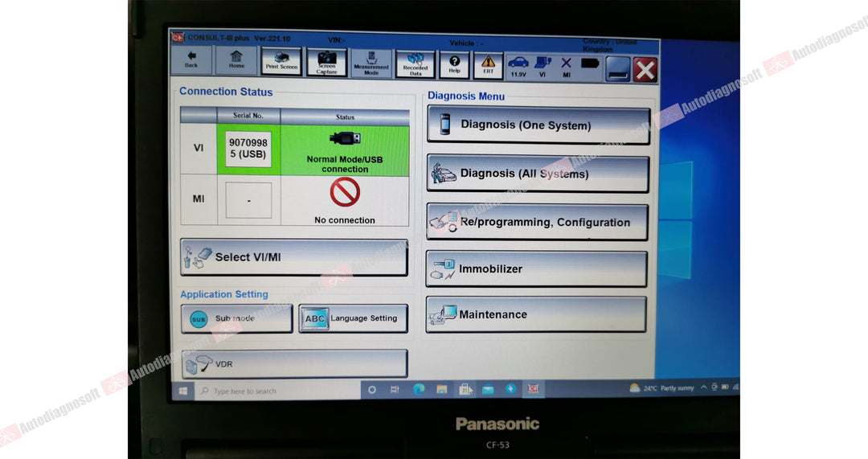Click the VI status indicator in toolbar

pyautogui.click(x=542, y=67)
